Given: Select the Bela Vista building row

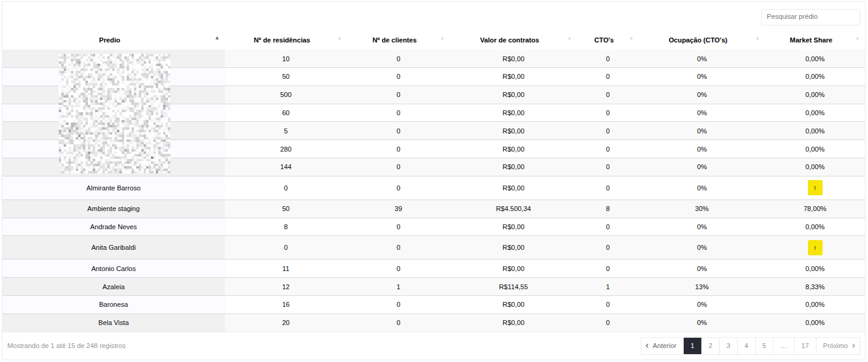Looking at the screenshot, I should pyautogui.click(x=113, y=323).
